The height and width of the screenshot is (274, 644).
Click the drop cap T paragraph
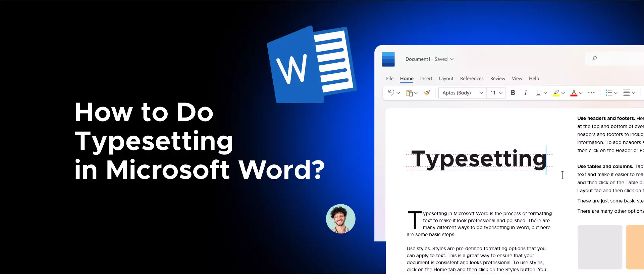coord(479,224)
